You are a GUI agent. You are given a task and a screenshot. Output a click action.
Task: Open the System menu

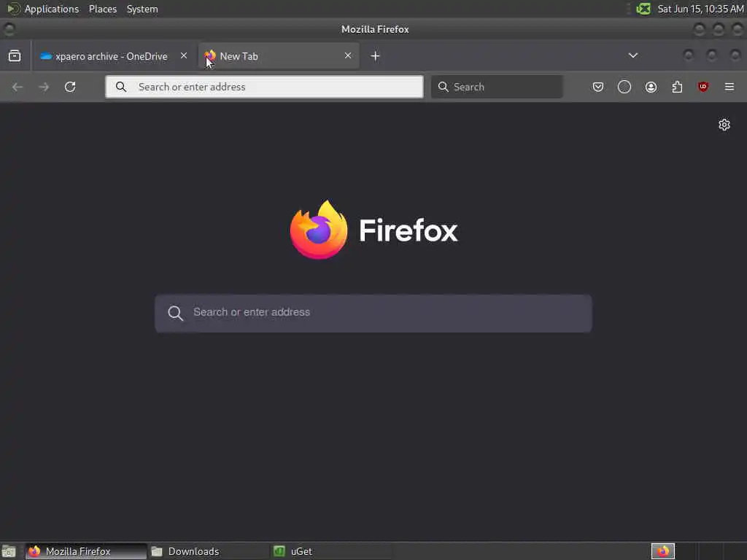(142, 9)
